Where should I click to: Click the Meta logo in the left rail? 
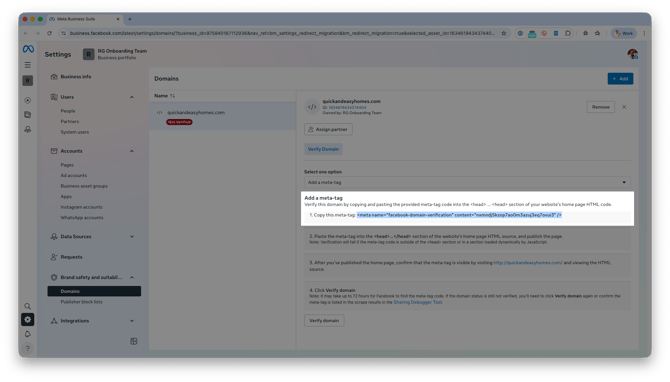click(x=28, y=49)
